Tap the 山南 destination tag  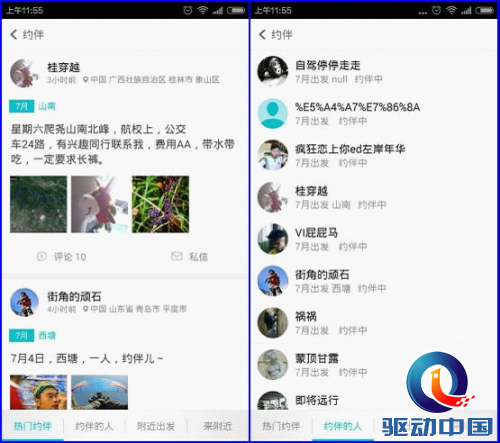pos(47,106)
